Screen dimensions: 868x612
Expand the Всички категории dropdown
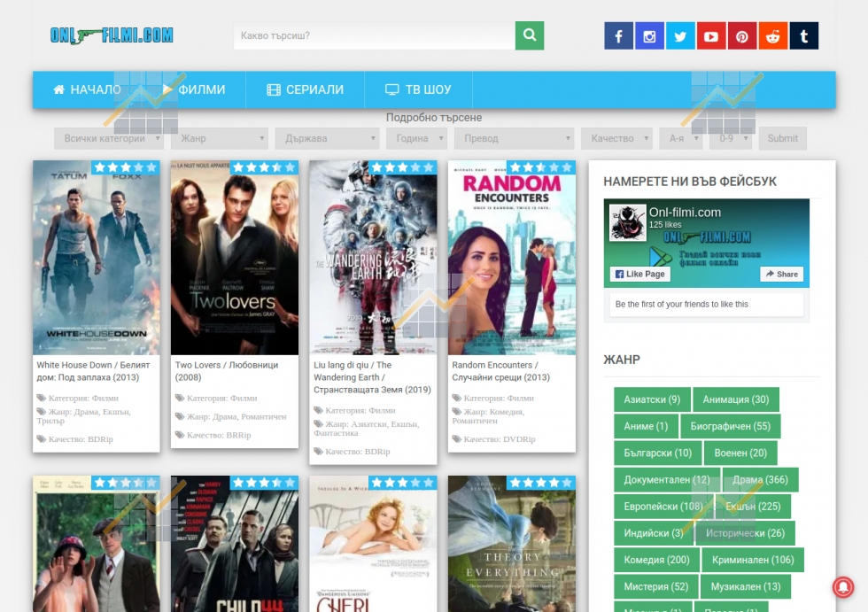click(x=109, y=138)
